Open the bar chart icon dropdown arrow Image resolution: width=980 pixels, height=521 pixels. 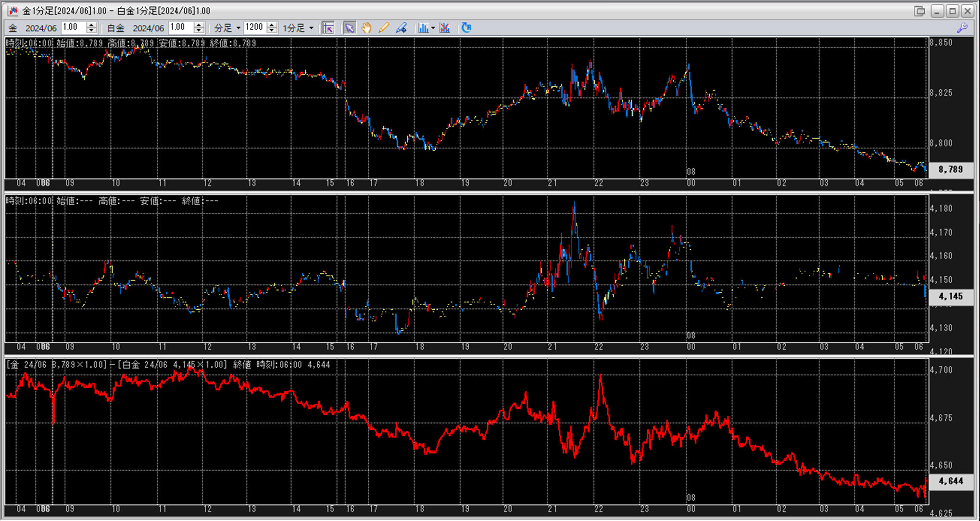pos(433,28)
